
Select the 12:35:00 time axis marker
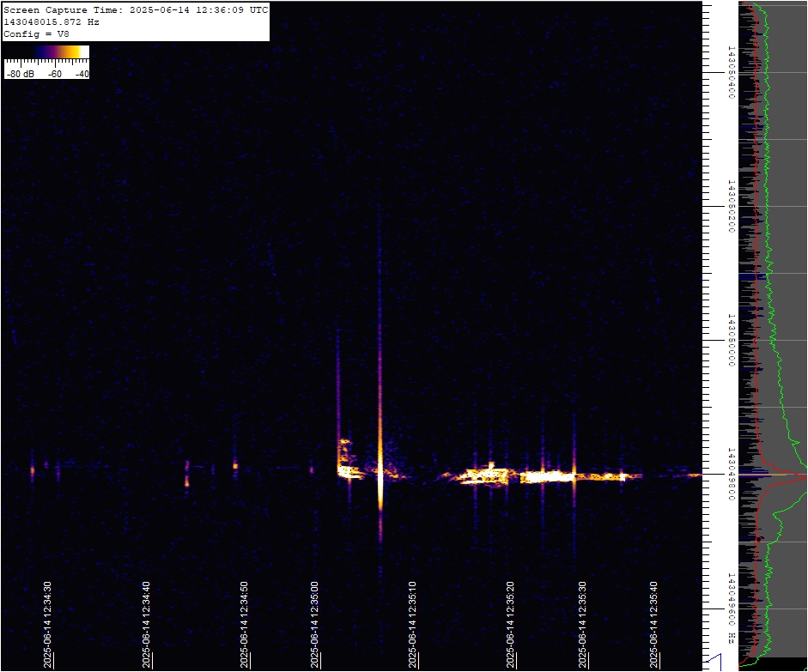314,625
